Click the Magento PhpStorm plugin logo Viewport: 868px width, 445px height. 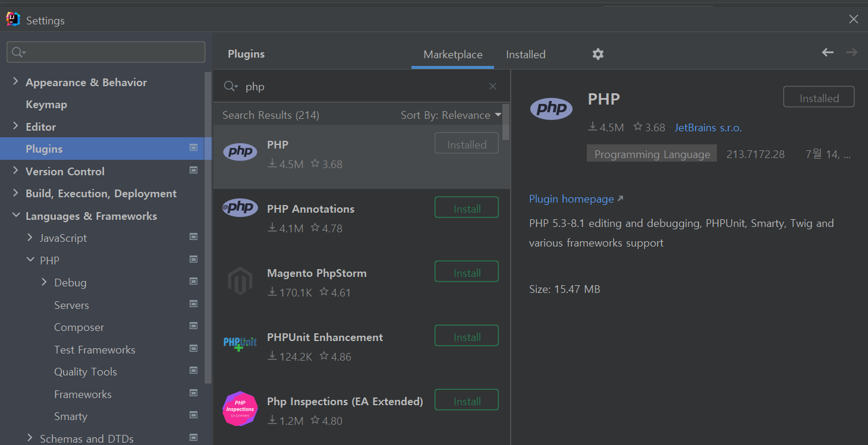(240, 281)
